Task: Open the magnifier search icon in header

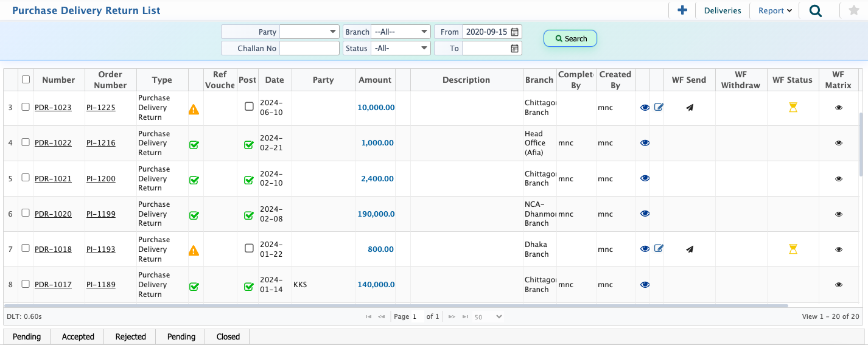Action: (x=816, y=10)
